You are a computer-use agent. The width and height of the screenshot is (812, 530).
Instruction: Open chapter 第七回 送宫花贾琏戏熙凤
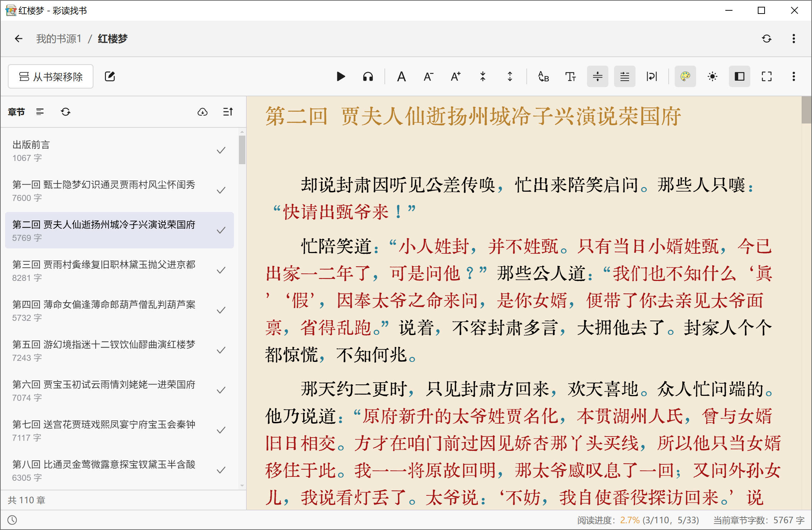pyautogui.click(x=119, y=430)
